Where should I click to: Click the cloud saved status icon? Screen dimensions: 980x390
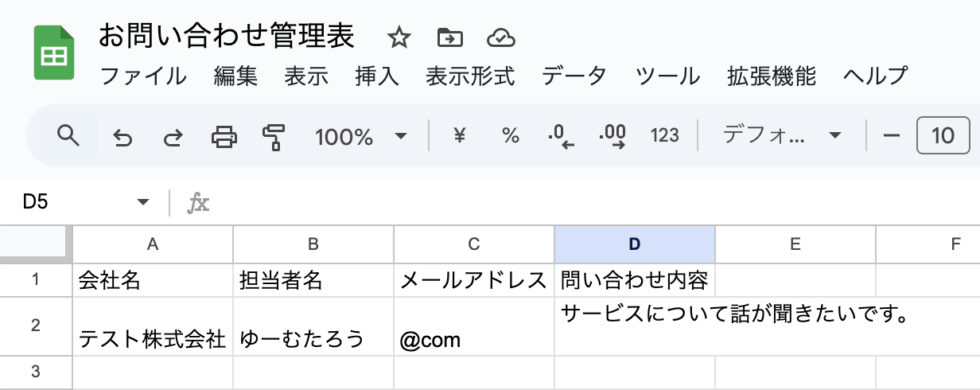coord(500,37)
